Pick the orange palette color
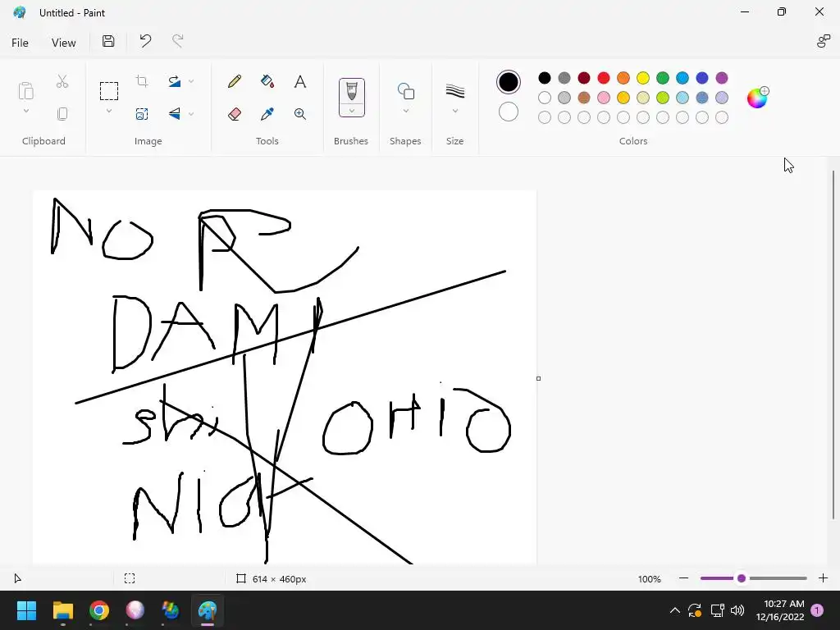This screenshot has width=840, height=630. [623, 78]
